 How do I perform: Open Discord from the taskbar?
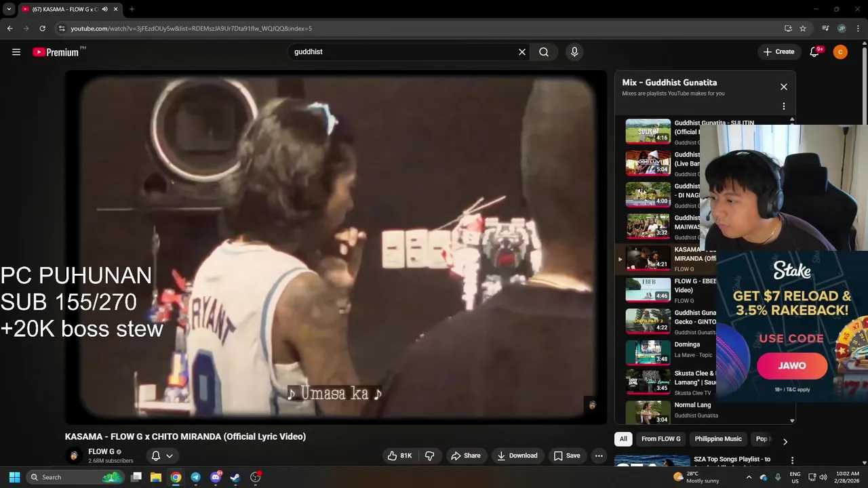tap(216, 477)
